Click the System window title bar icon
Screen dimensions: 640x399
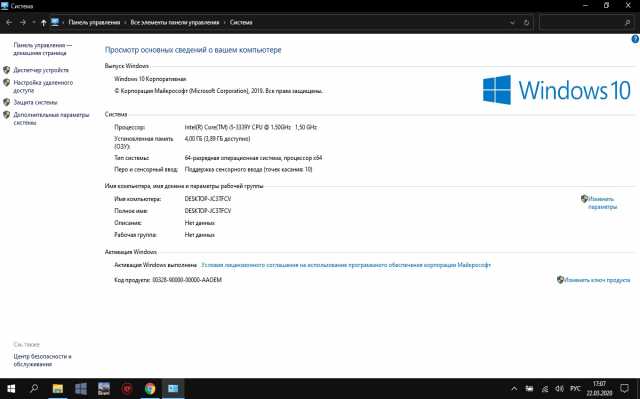pos(4,6)
